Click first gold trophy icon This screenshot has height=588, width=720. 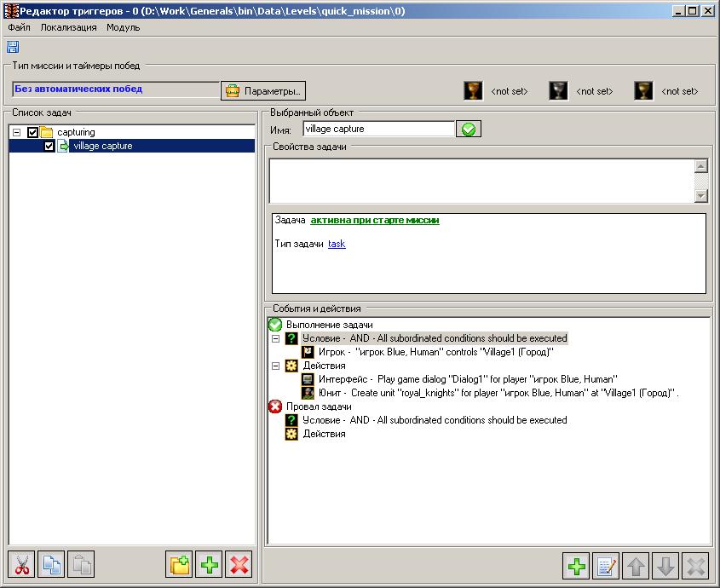(x=473, y=90)
